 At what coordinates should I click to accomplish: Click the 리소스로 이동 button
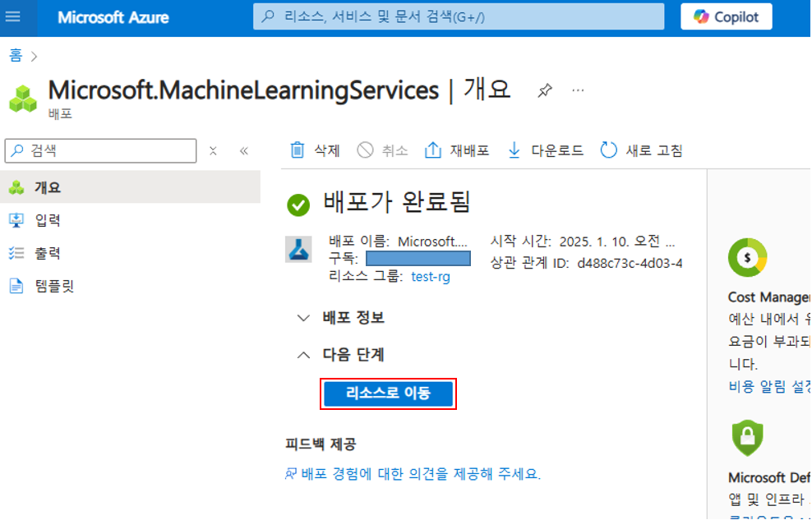(x=389, y=393)
